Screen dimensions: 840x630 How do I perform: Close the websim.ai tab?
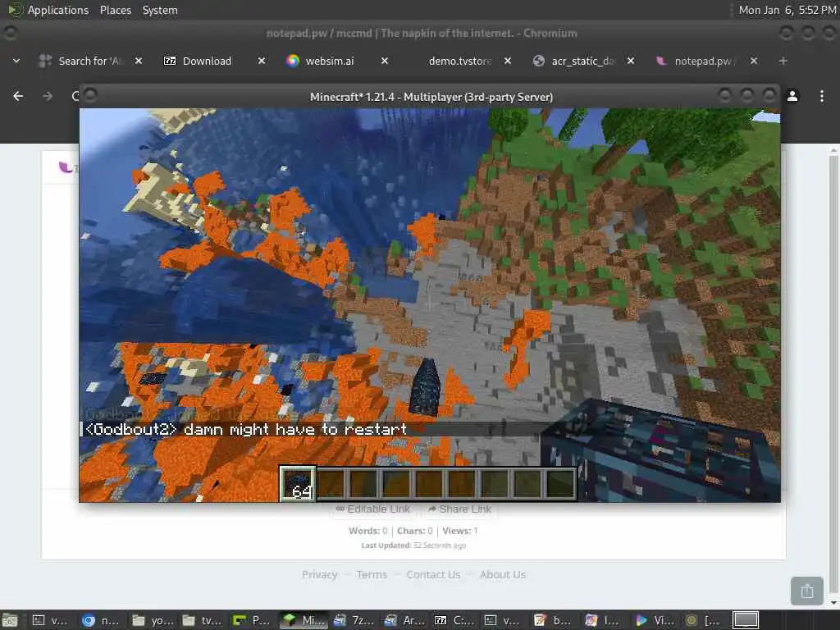pyautogui.click(x=385, y=61)
